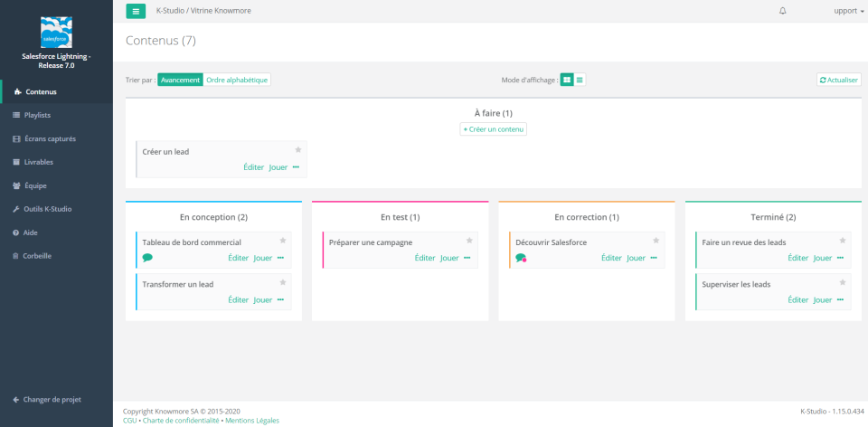The image size is (868, 427).
Task: Open Playlists in the sidebar
Action: tap(56, 115)
